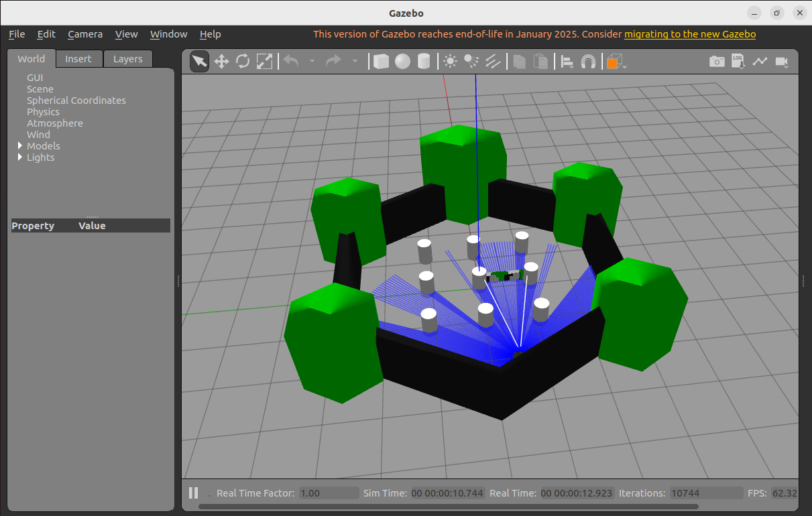Activate scale mode
Image resolution: width=812 pixels, height=516 pixels.
click(x=264, y=61)
